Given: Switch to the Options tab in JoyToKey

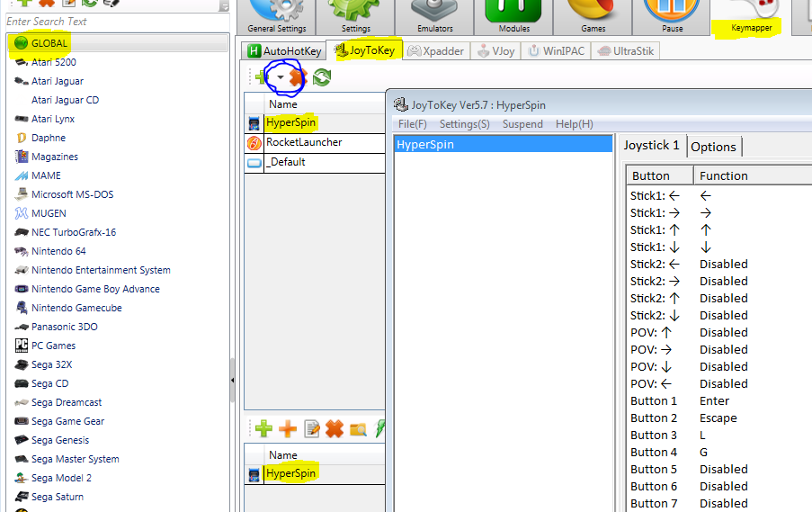Looking at the screenshot, I should [x=713, y=148].
